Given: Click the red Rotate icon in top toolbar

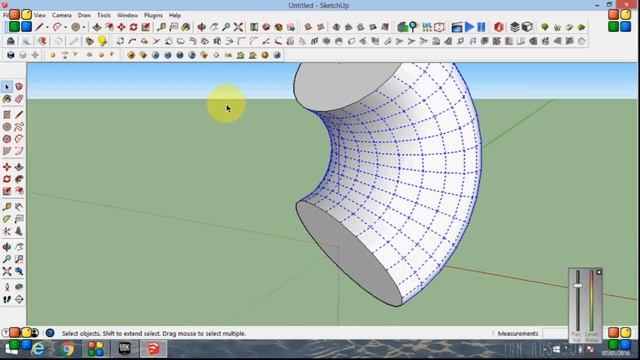Looking at the screenshot, I should (133, 27).
